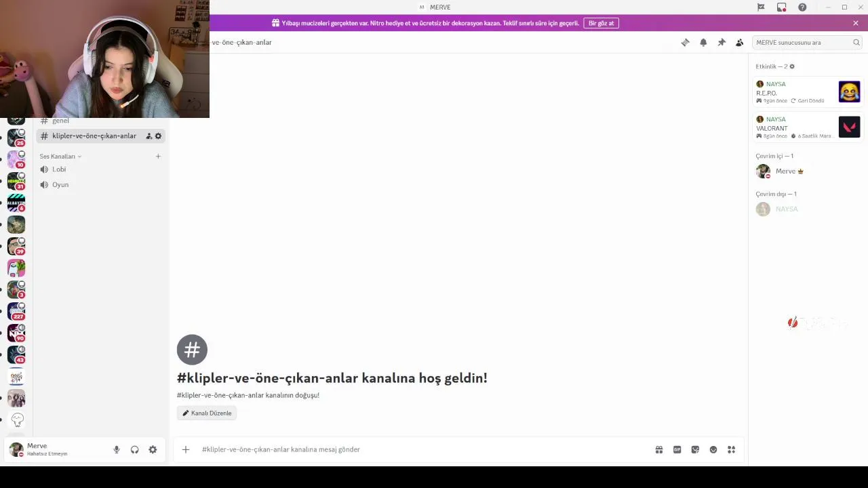Screen dimensions: 868x488
Task: Click the 'Kanalı Düzenle' button
Action: tap(206, 413)
